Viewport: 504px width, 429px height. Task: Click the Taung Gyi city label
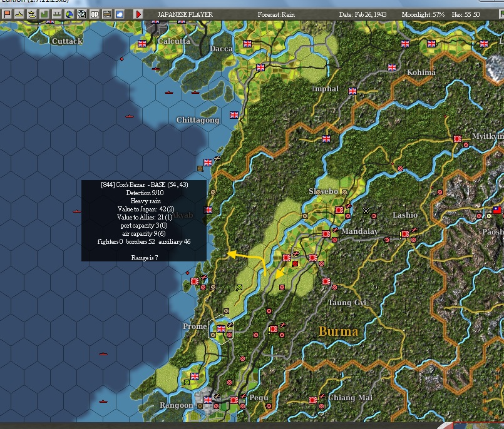[347, 303]
